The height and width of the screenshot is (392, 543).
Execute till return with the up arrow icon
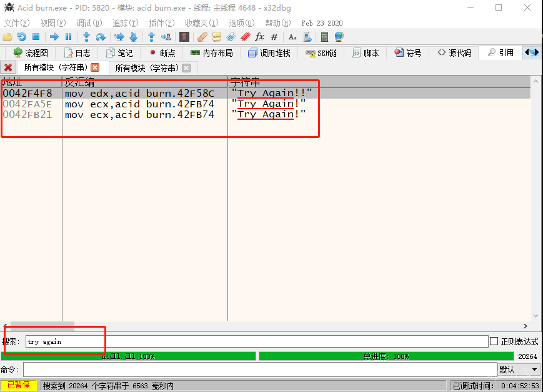tap(151, 37)
